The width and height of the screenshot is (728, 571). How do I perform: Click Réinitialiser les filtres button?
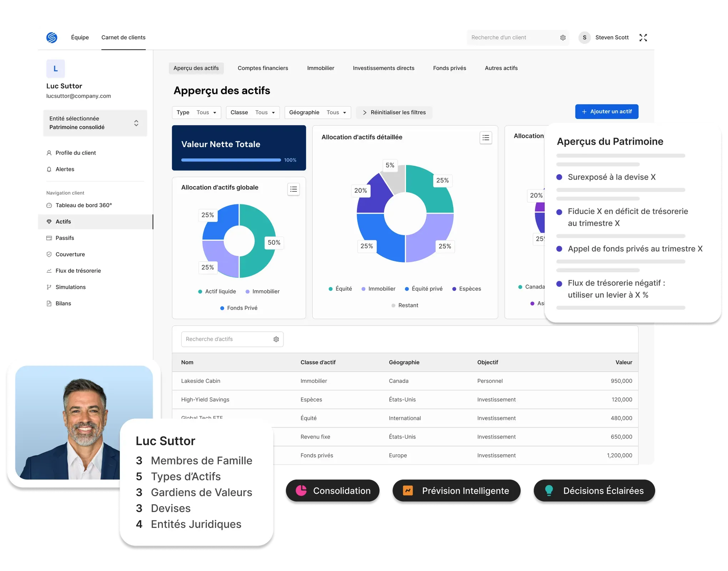click(394, 112)
